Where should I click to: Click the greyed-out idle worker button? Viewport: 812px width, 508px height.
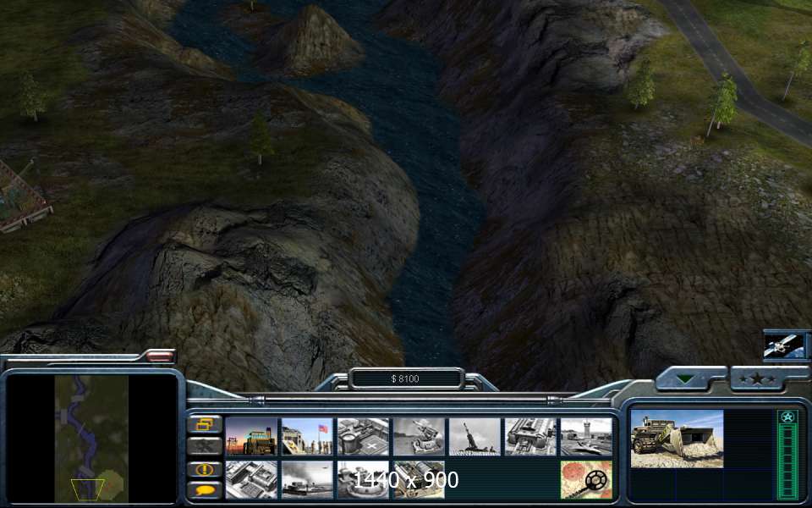click(205, 446)
